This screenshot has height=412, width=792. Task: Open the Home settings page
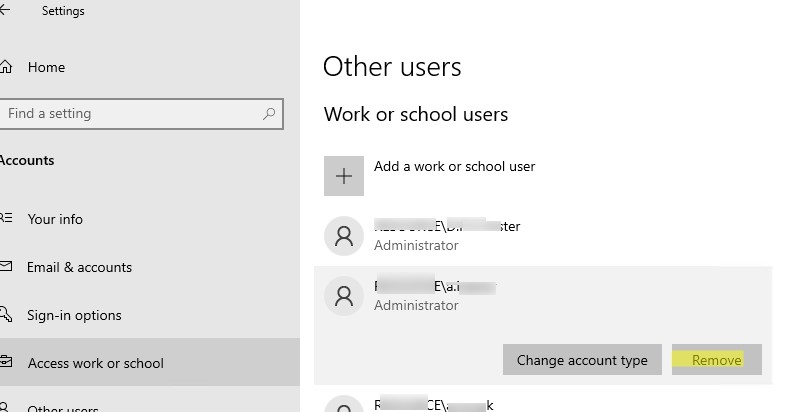click(x=46, y=67)
